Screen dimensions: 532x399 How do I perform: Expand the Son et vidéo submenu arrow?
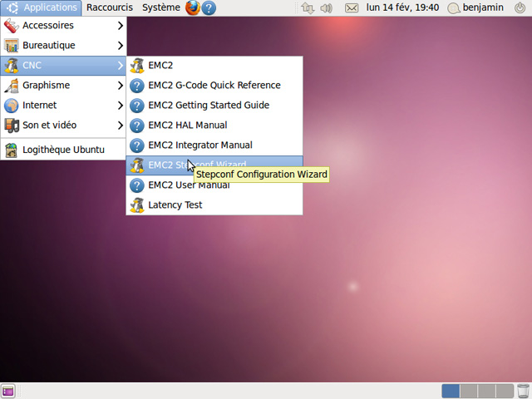[x=120, y=126]
